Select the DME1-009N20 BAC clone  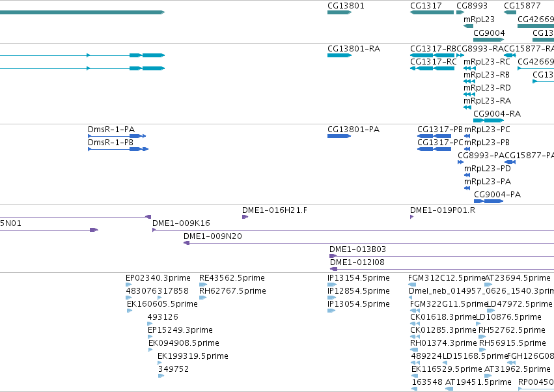pos(369,243)
